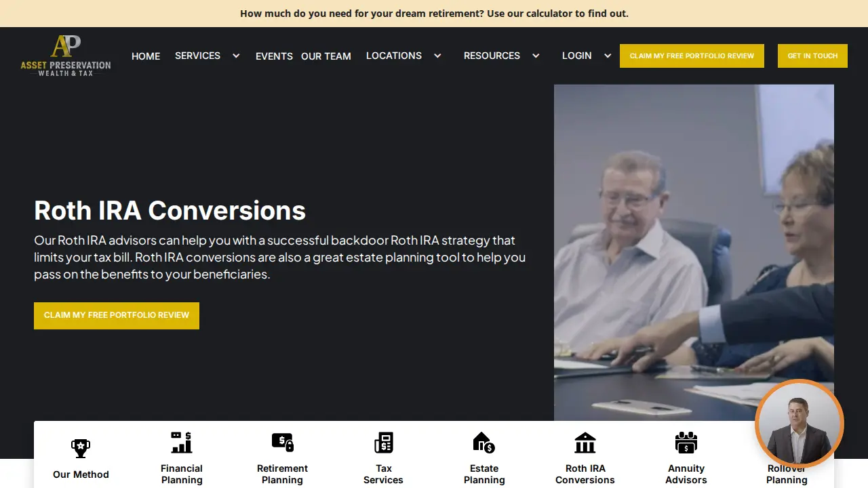Open the Roth IRA Conversions text link
Screen dimensions: 868x488
click(585, 474)
